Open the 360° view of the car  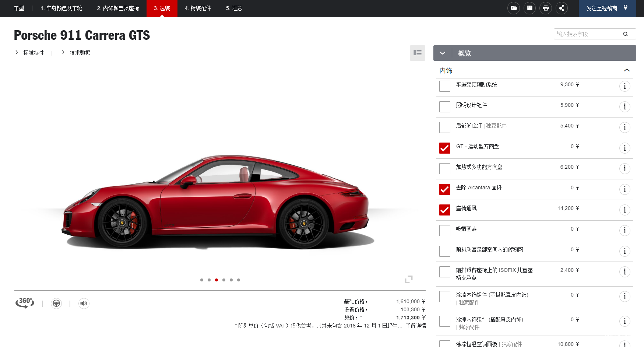tap(25, 303)
